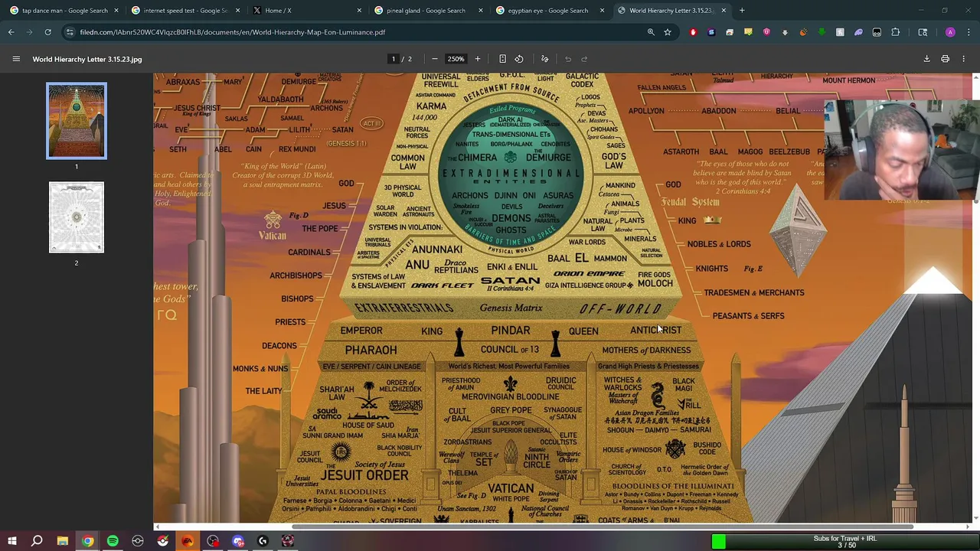The image size is (980, 551).
Task: Close the Home / X tab
Action: 359,11
